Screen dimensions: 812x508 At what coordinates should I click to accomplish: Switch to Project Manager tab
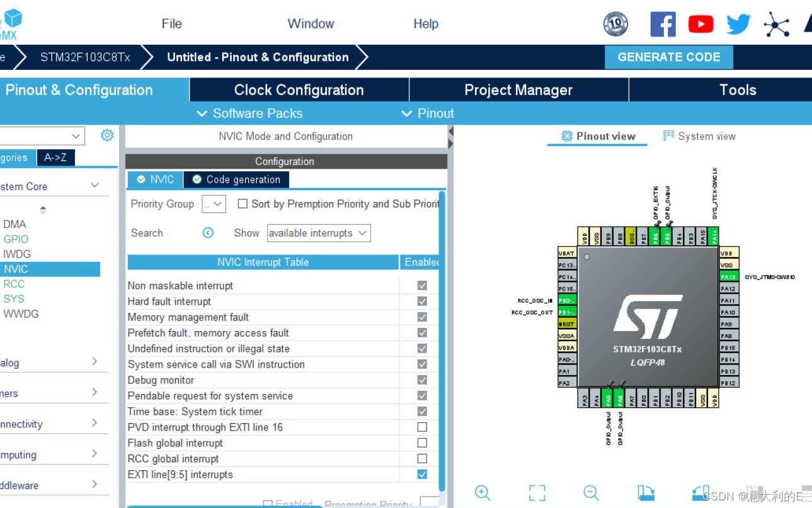(x=518, y=90)
